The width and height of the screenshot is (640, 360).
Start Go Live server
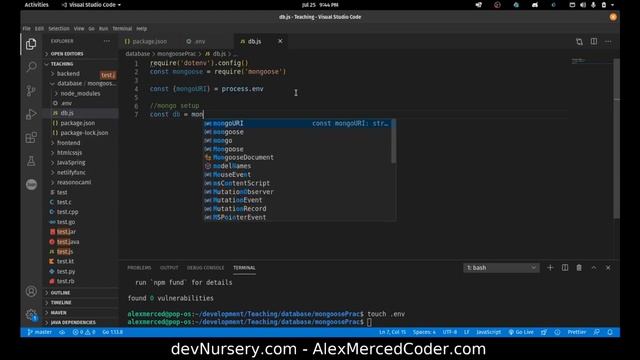tap(521, 332)
